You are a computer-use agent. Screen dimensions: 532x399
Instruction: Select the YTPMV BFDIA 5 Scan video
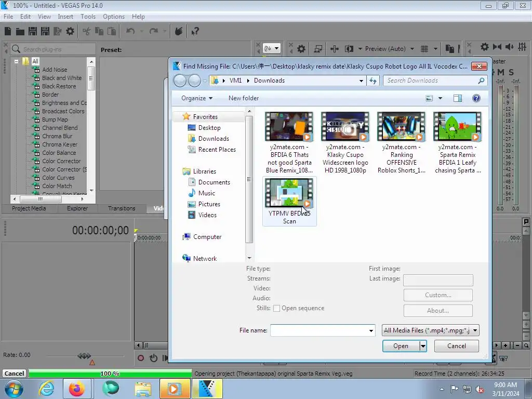pyautogui.click(x=289, y=201)
